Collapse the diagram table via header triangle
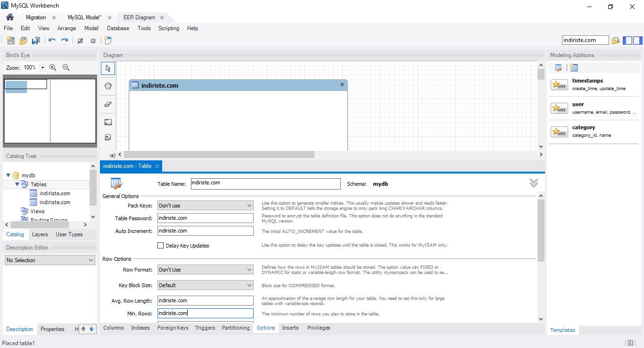 [x=342, y=85]
